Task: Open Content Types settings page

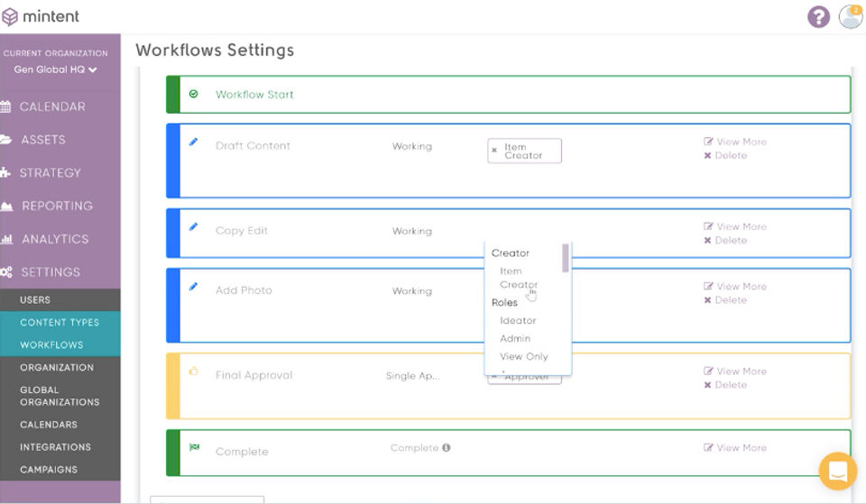Action: [x=60, y=323]
